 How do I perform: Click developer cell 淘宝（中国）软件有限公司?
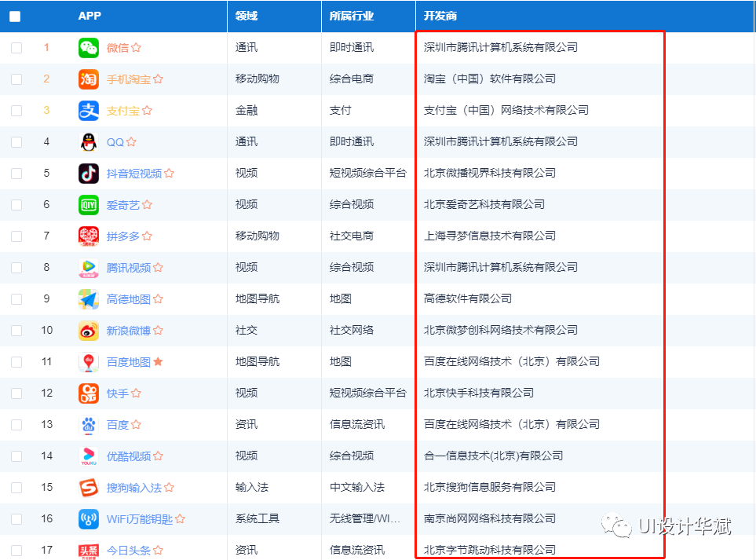tap(489, 79)
